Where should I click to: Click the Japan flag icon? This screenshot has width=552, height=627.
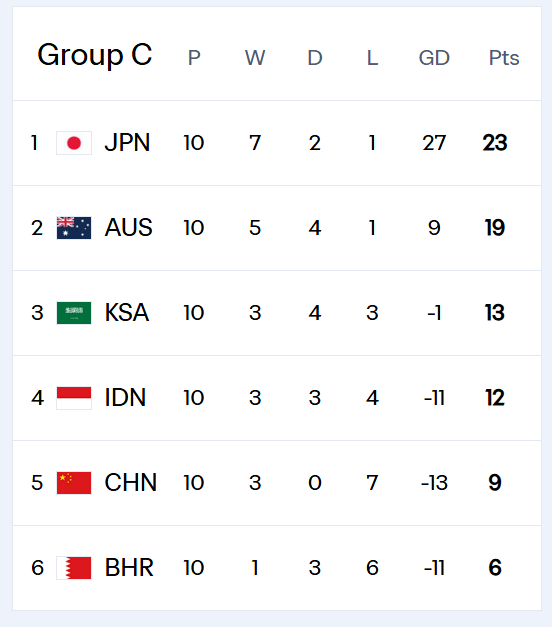(74, 143)
